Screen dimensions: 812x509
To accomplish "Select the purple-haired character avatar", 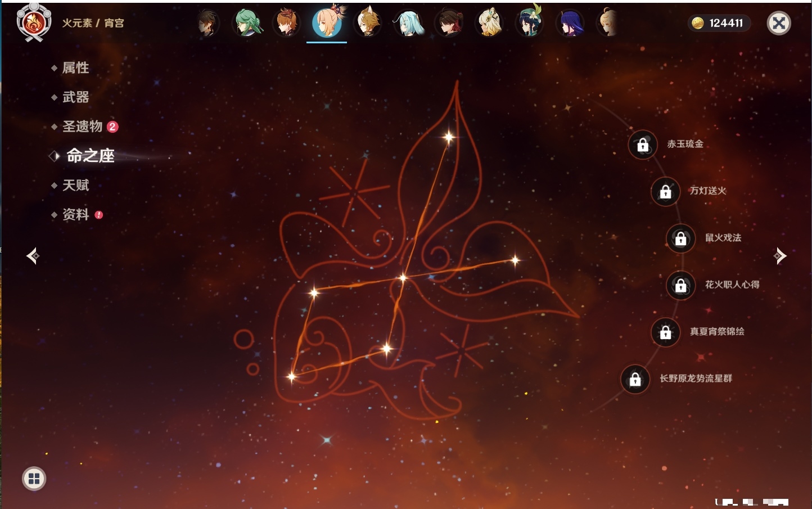I will [570, 23].
